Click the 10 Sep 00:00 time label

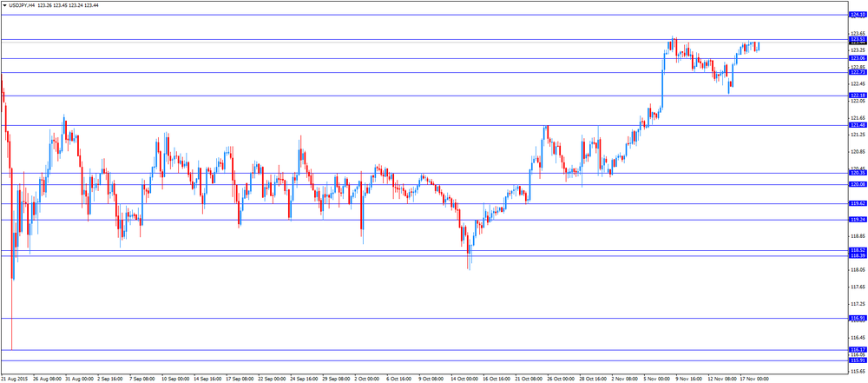175,380
